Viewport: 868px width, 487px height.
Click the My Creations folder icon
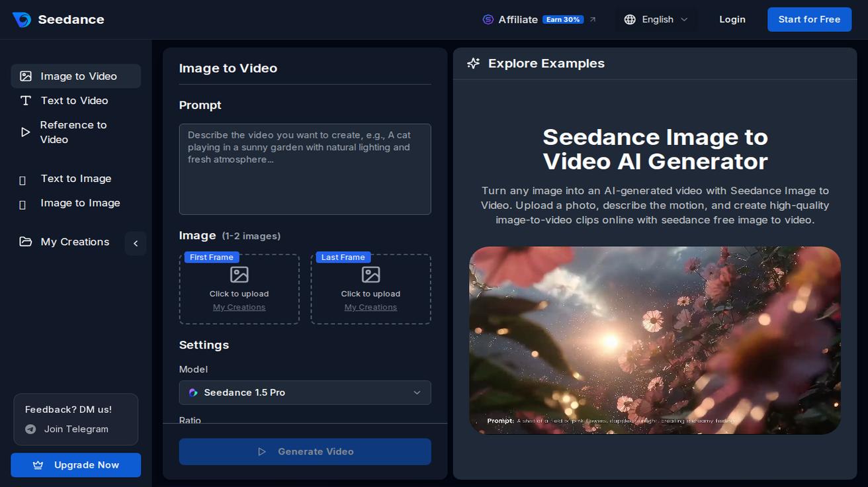(26, 242)
